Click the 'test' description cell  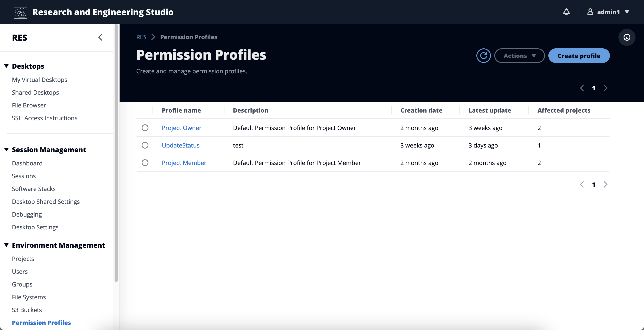[x=238, y=145]
